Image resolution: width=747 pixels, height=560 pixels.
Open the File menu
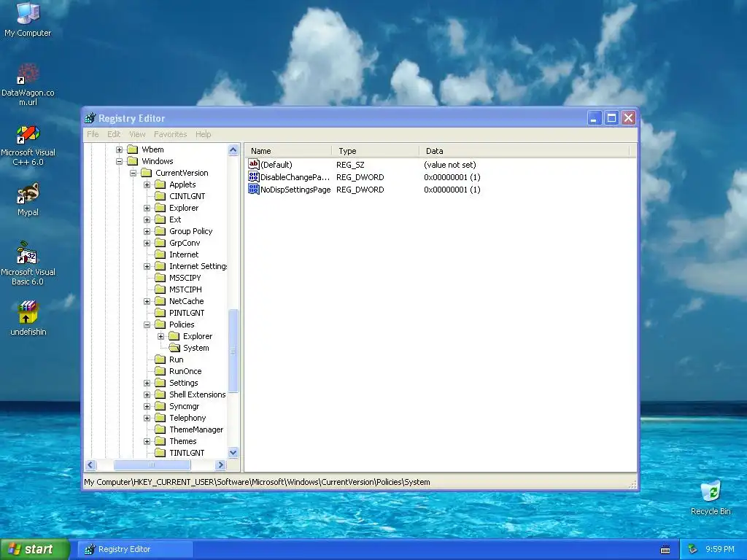[x=93, y=134]
